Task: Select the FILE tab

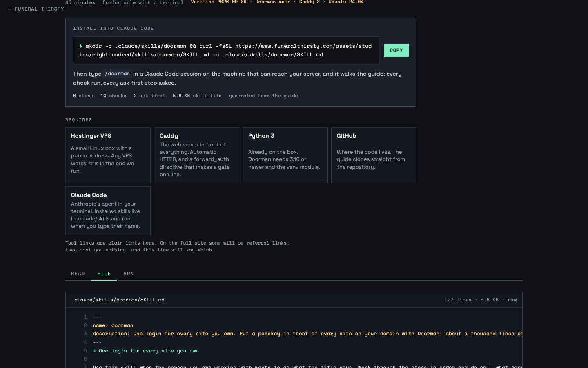Action: (x=104, y=274)
